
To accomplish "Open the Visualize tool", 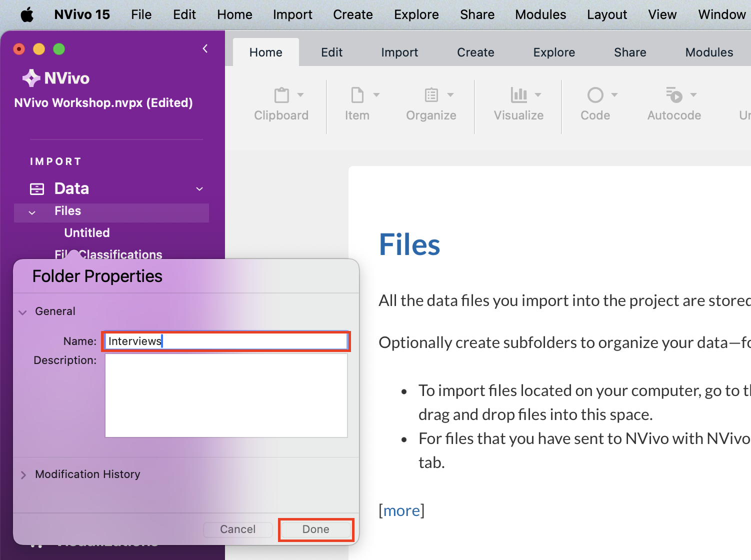I will point(518,102).
